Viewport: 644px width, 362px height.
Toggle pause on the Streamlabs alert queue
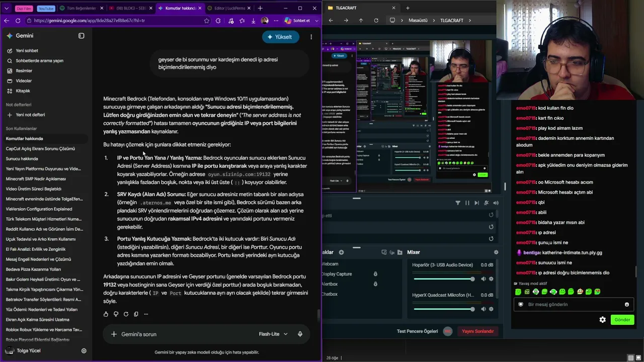(x=467, y=203)
